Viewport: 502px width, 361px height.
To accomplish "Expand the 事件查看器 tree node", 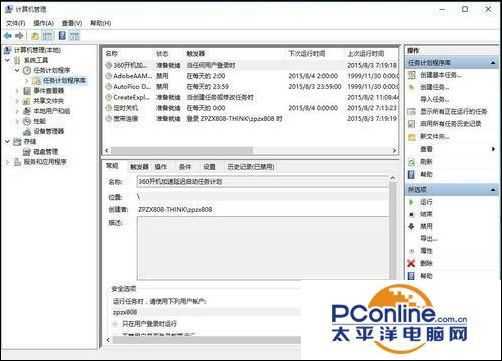I will click(x=17, y=91).
